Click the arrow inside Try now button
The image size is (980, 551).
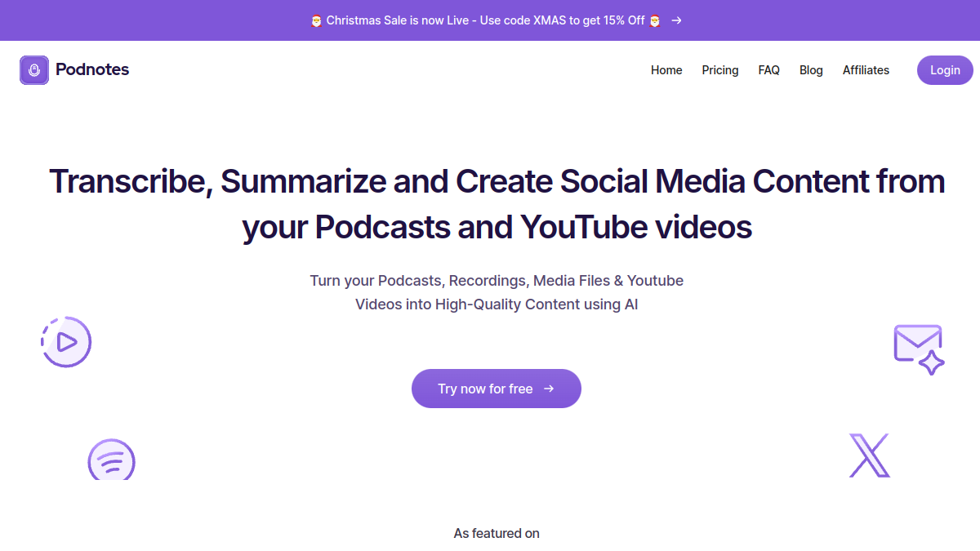tap(549, 389)
